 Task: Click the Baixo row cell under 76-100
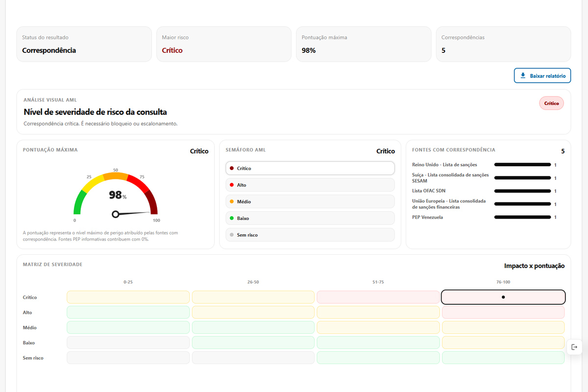[503, 343]
